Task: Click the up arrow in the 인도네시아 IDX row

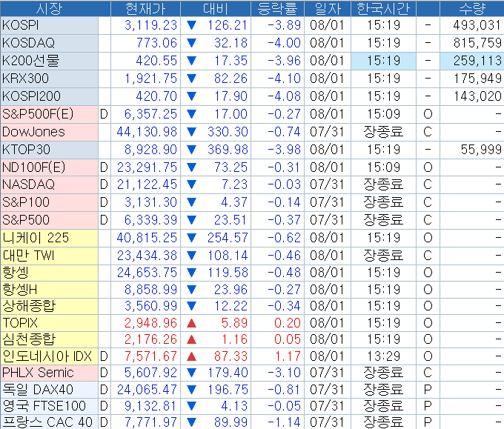Action: click(192, 356)
